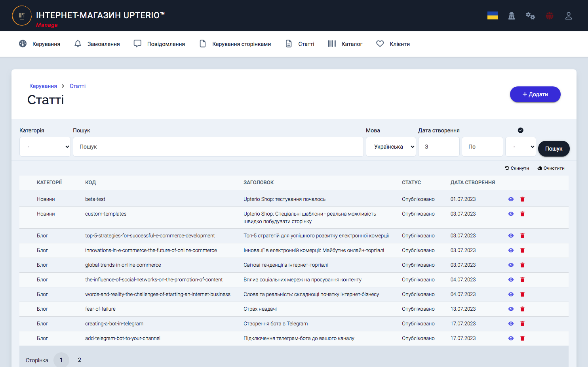The image size is (588, 367).
Task: Click the КОД column header
Action: (x=90, y=183)
